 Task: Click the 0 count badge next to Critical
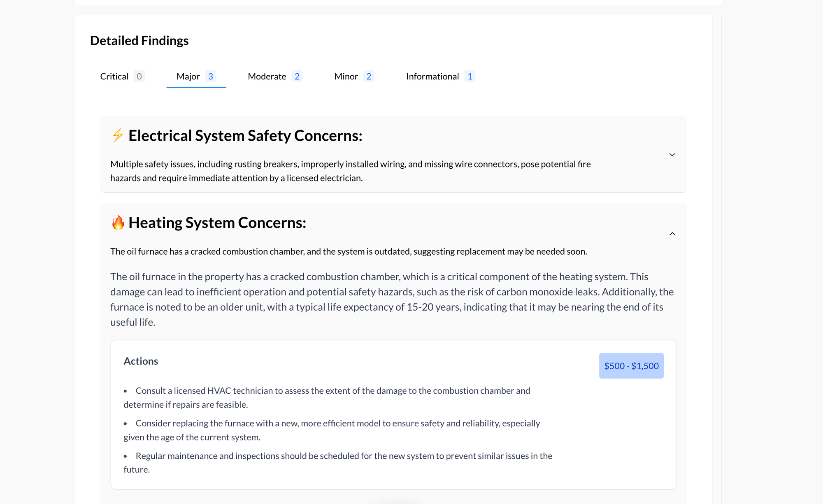pyautogui.click(x=139, y=77)
